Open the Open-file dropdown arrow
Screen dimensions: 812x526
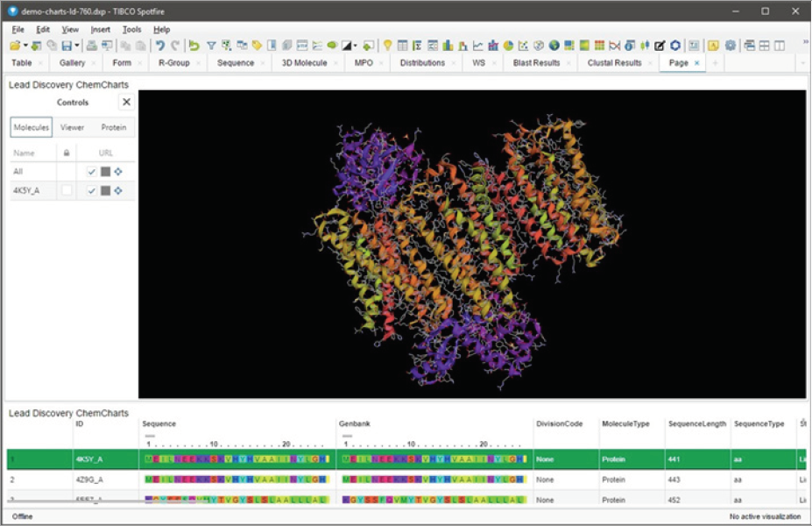tap(25, 46)
